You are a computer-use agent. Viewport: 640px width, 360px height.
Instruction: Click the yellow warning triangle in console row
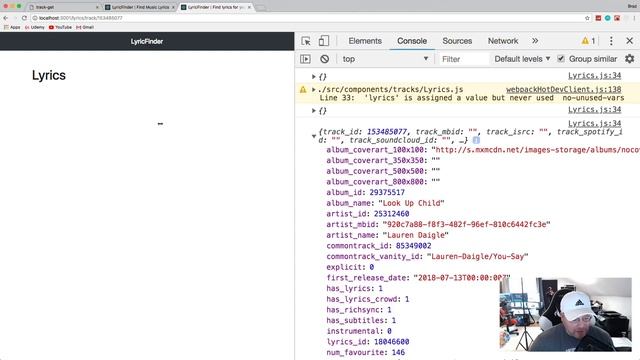pos(303,89)
